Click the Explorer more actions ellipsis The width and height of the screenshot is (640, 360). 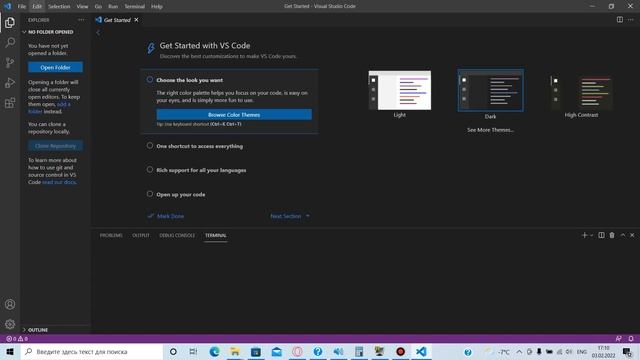[x=81, y=20]
